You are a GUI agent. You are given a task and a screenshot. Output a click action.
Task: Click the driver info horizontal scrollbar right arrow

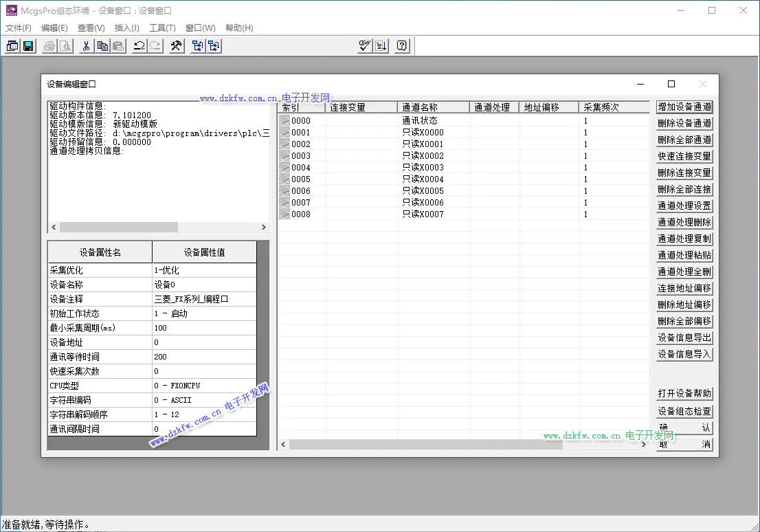[x=263, y=228]
